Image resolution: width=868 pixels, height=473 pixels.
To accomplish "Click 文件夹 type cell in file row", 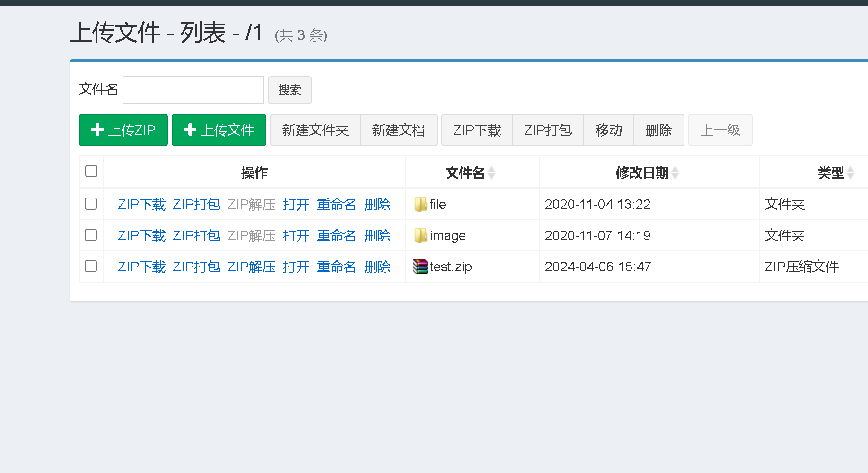I will 785,204.
